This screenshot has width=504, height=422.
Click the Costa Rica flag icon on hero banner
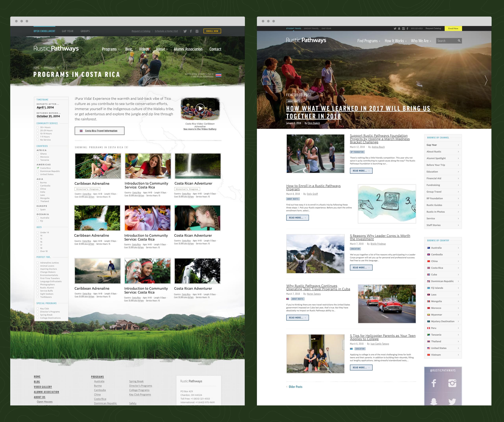pos(218,75)
